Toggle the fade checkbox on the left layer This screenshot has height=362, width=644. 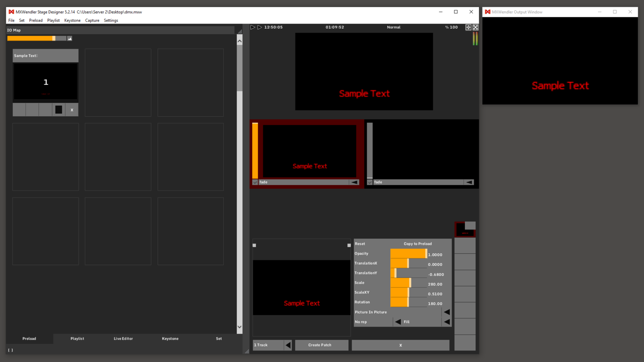pos(255,182)
